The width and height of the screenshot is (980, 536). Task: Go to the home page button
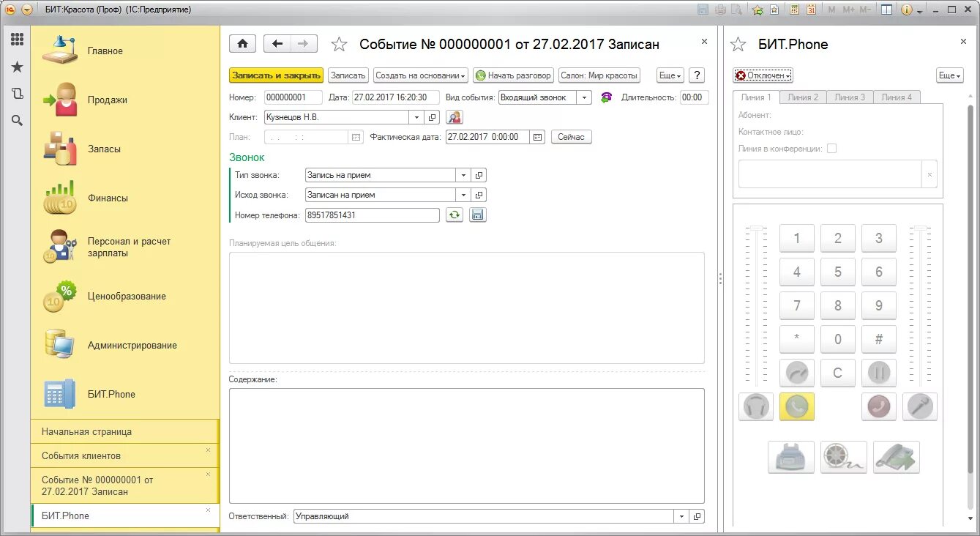click(x=242, y=44)
